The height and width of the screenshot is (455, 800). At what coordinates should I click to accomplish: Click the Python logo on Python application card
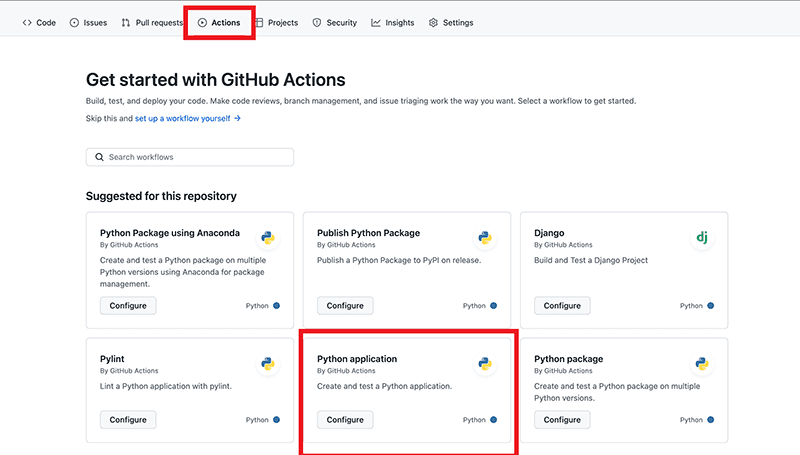(485, 364)
